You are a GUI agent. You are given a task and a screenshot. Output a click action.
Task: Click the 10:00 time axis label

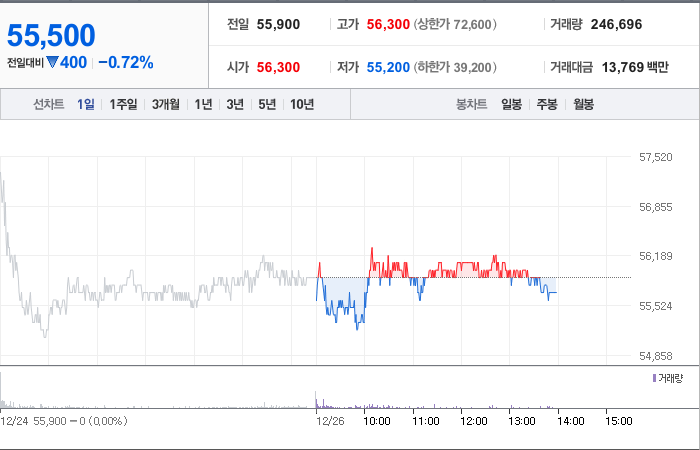coord(377,421)
